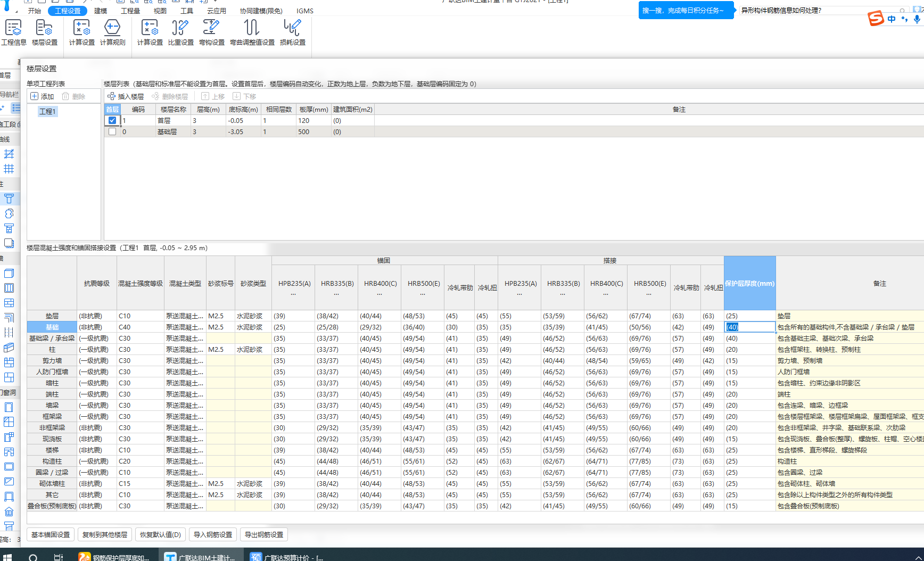Open 弯曲调整值设置 ribbon icon

click(x=252, y=32)
